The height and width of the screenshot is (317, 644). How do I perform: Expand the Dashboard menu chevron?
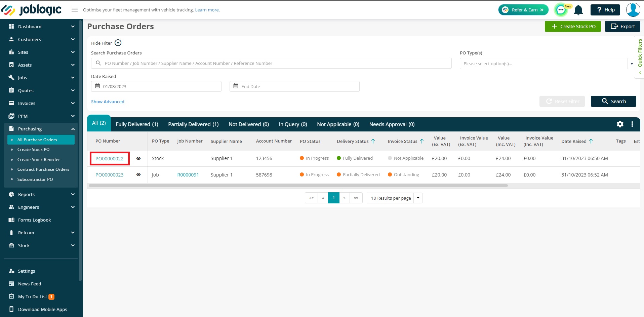click(73, 27)
